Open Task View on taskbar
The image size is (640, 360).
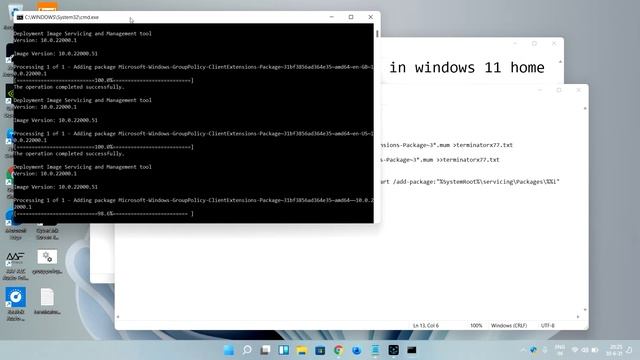pyautogui.click(x=265, y=350)
